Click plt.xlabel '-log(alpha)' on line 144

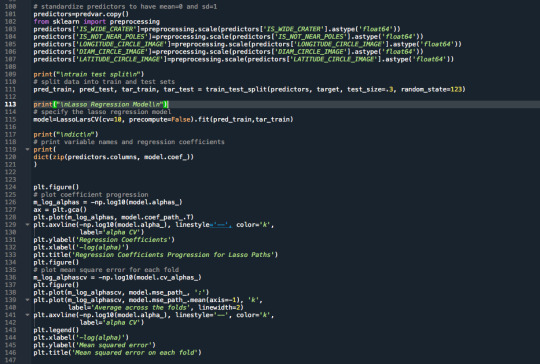(x=81, y=337)
